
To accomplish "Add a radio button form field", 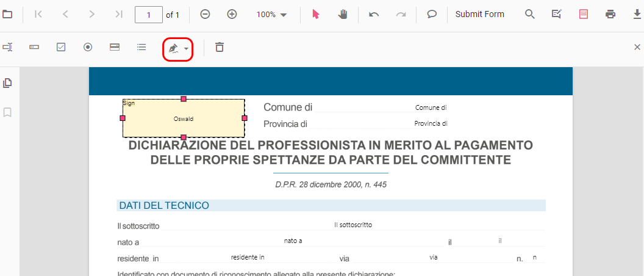I will [88, 47].
